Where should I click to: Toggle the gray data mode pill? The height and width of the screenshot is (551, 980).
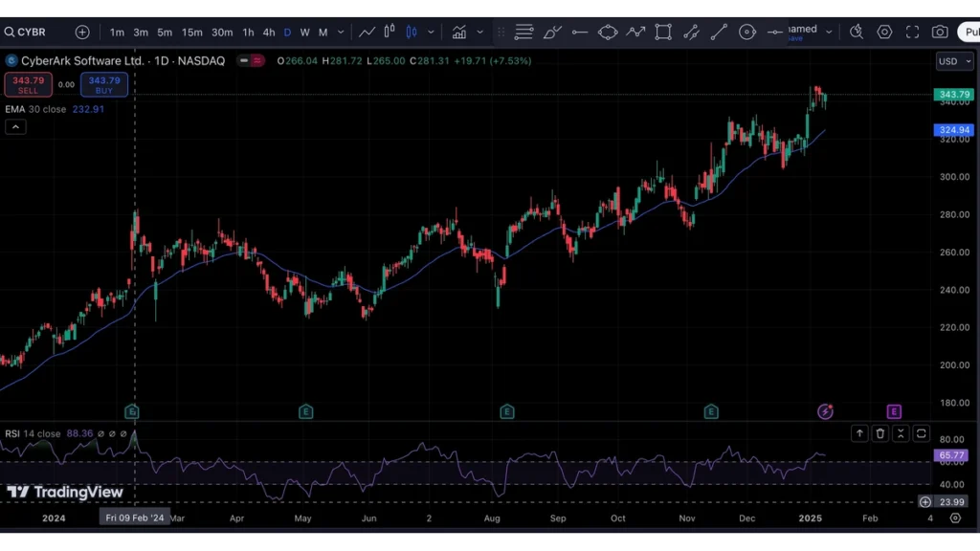click(244, 60)
